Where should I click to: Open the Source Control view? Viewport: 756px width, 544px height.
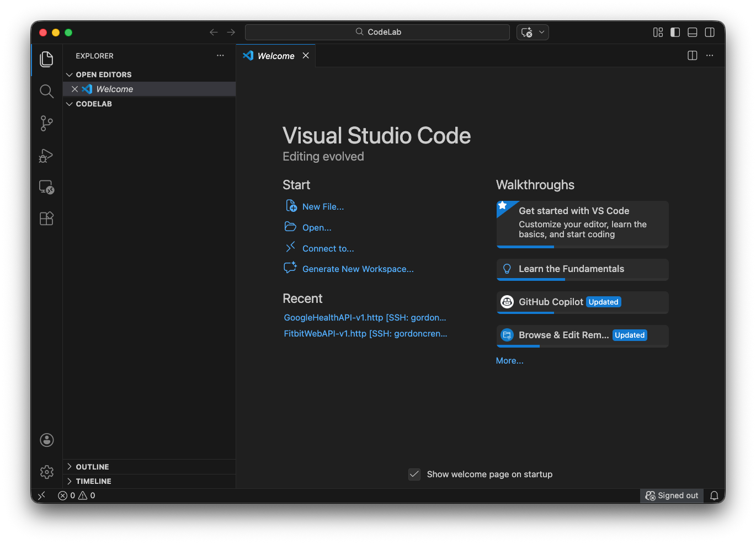(x=47, y=123)
